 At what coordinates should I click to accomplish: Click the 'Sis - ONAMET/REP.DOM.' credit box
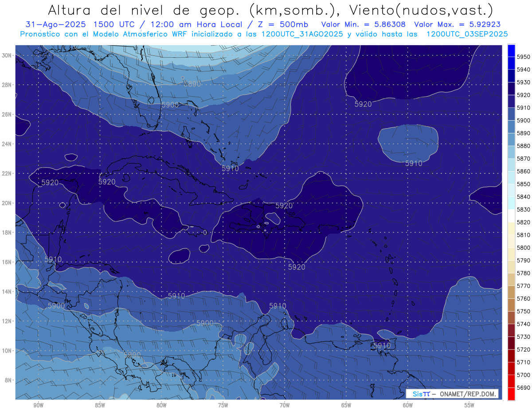tap(452, 394)
